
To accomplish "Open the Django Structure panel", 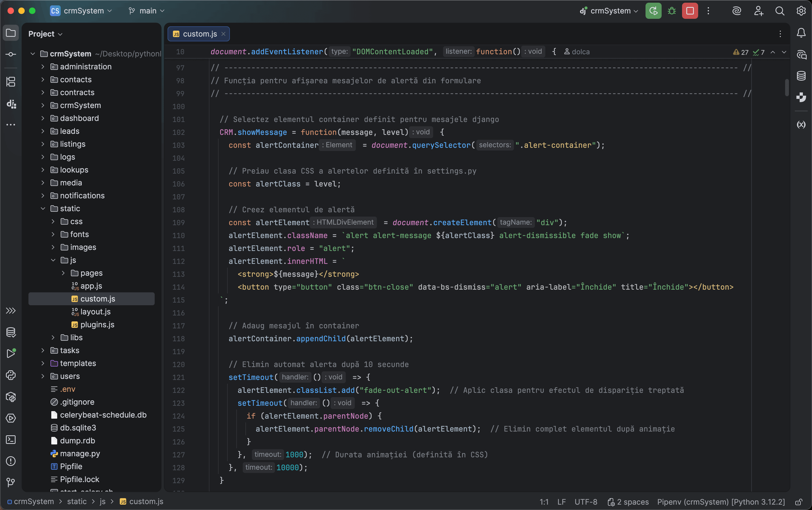I will (x=11, y=104).
